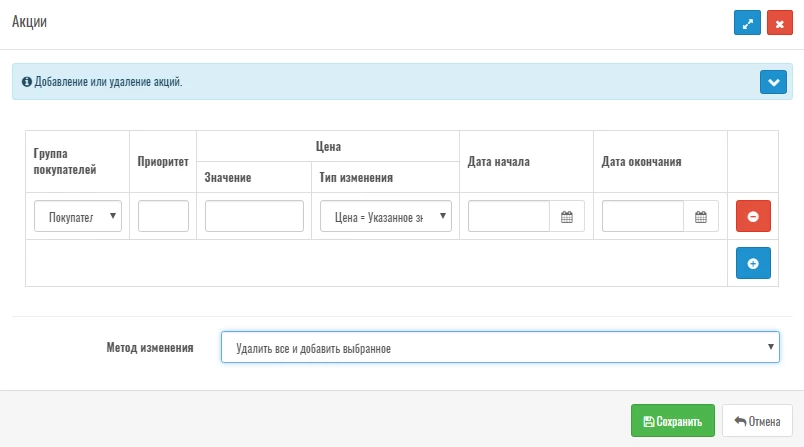The width and height of the screenshot is (804, 447).
Task: Click the Приоритет input field
Action: coord(163,216)
